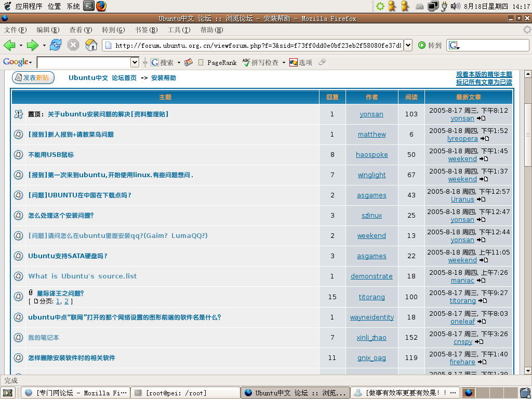532x399 pixels.
Task: Open the Google logo menu dropdown
Action: 17,62
